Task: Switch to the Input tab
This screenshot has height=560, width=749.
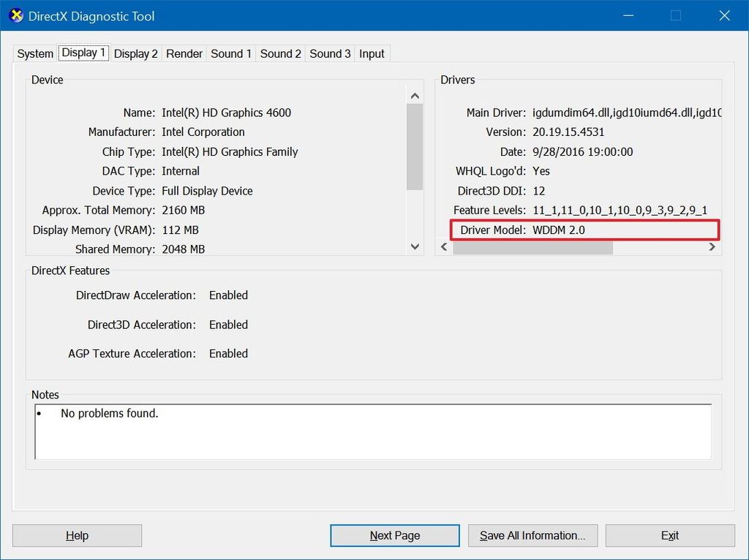Action: (x=372, y=53)
